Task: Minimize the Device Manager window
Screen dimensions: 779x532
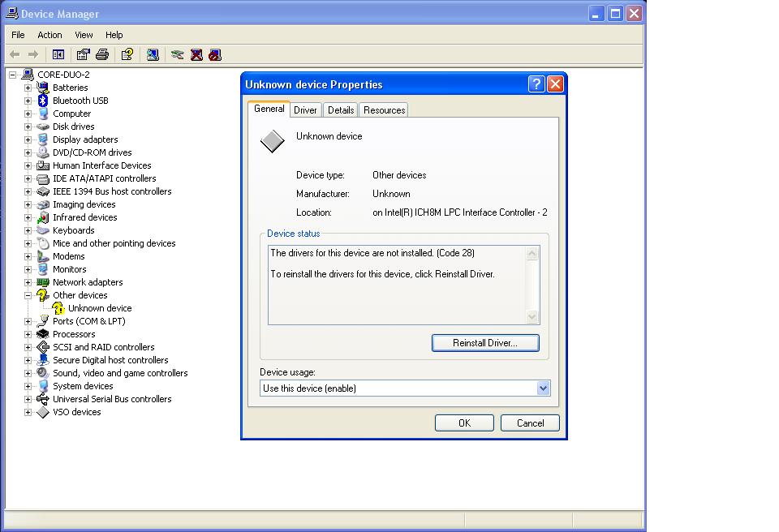Action: pyautogui.click(x=596, y=14)
